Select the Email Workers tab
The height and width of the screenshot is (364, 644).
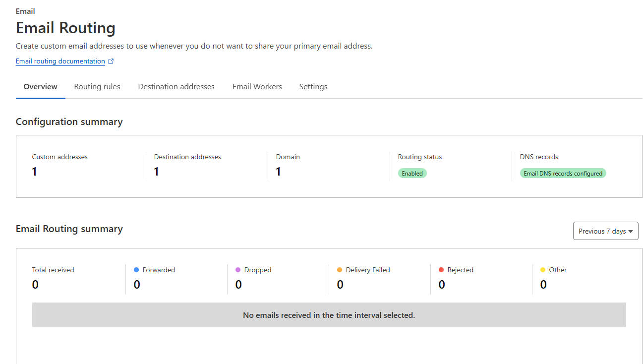[257, 87]
